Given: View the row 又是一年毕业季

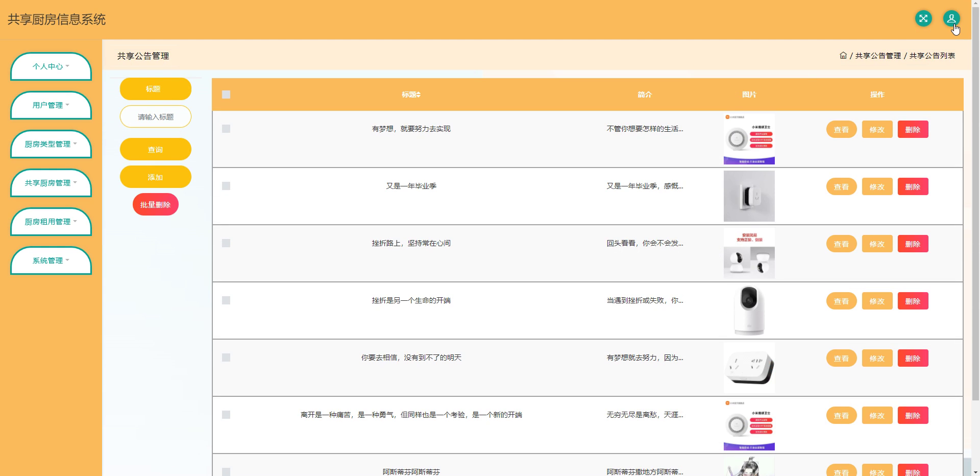Looking at the screenshot, I should (x=841, y=186).
